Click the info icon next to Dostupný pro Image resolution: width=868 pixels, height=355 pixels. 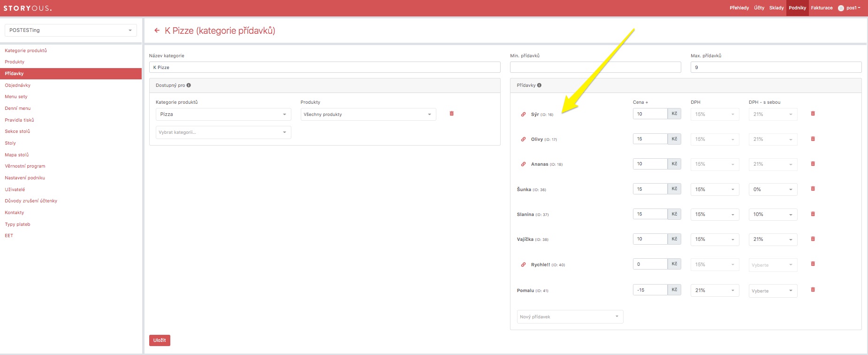pyautogui.click(x=189, y=85)
